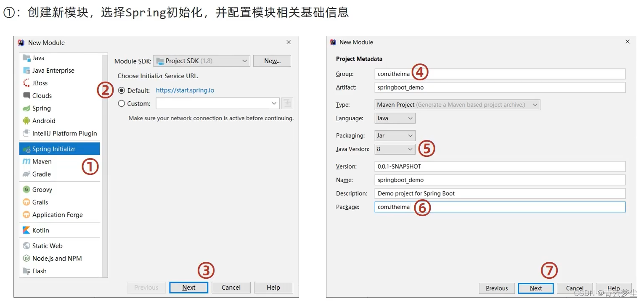Click the add custom URL icon button
Viewport: 644px width, 301px height.
click(287, 103)
